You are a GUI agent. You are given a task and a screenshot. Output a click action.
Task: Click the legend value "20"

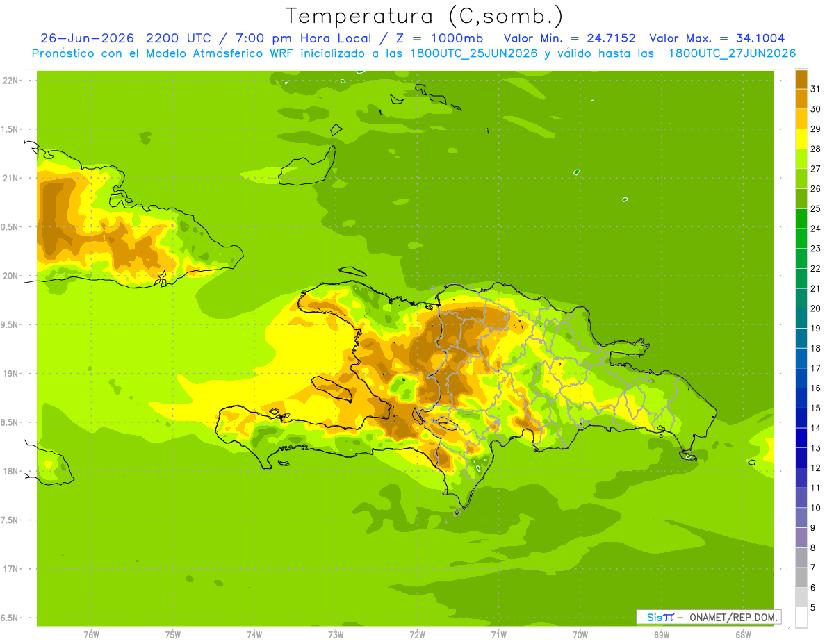816,308
